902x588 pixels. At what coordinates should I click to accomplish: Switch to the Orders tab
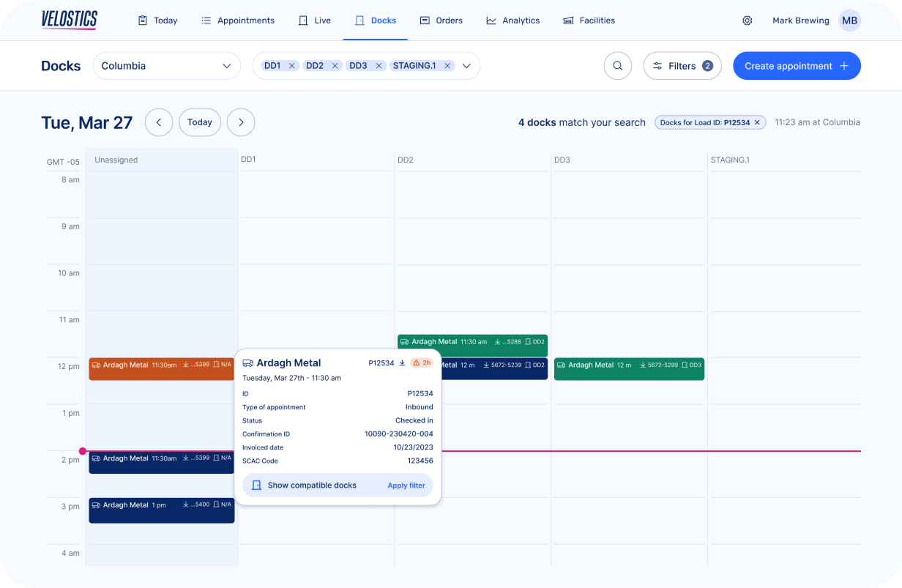(441, 21)
